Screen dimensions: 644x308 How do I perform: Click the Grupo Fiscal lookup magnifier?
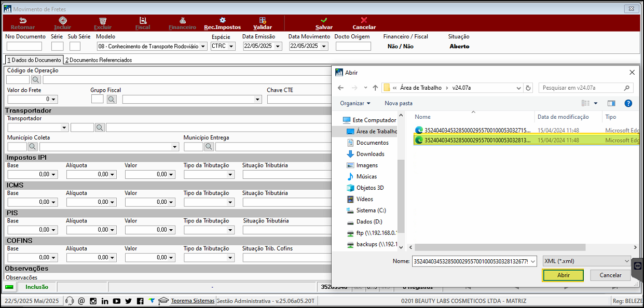(x=112, y=99)
